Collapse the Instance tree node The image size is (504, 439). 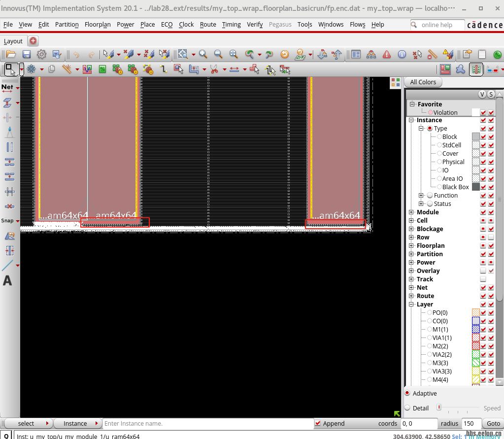click(411, 120)
